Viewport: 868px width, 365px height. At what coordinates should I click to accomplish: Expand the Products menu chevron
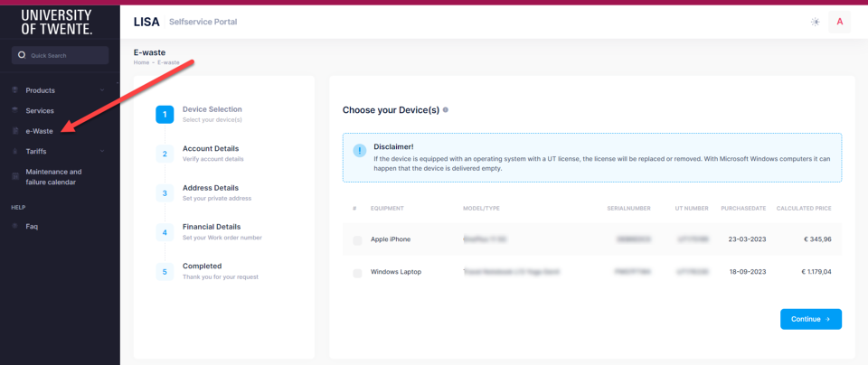click(102, 90)
